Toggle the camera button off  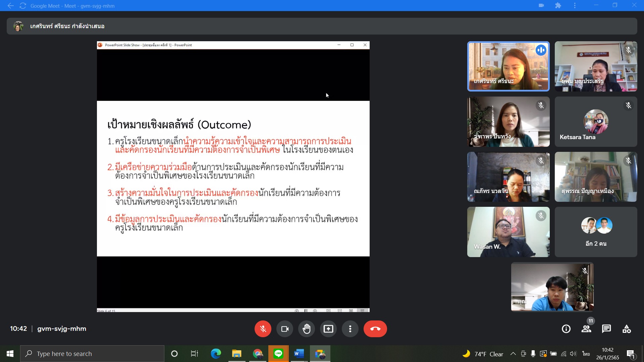click(285, 329)
